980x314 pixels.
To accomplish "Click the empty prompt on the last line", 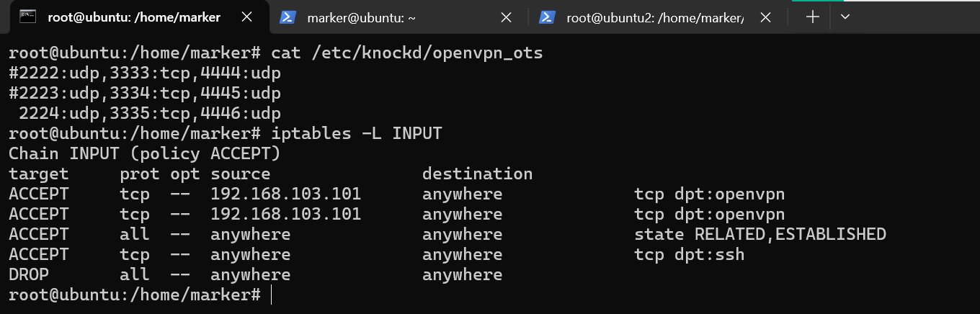I will click(272, 295).
